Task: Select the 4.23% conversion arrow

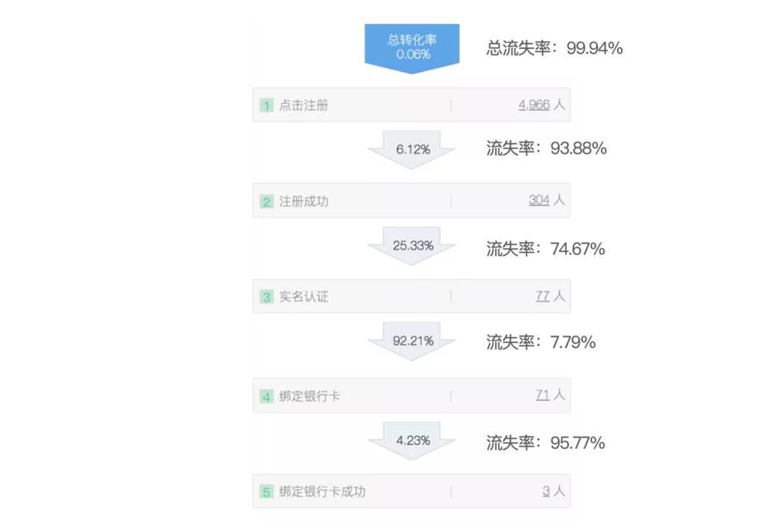Action: (x=412, y=441)
